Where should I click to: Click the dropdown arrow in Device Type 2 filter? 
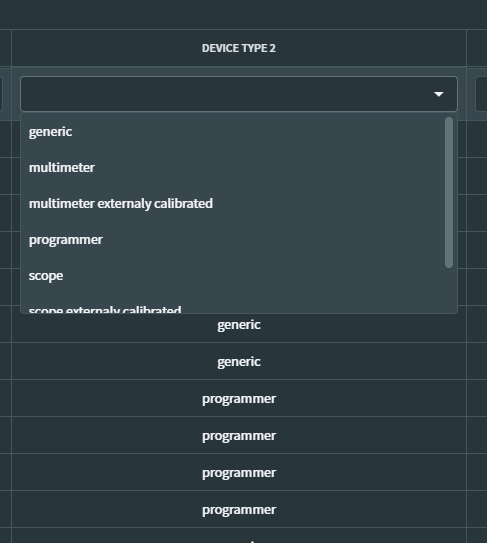439,94
